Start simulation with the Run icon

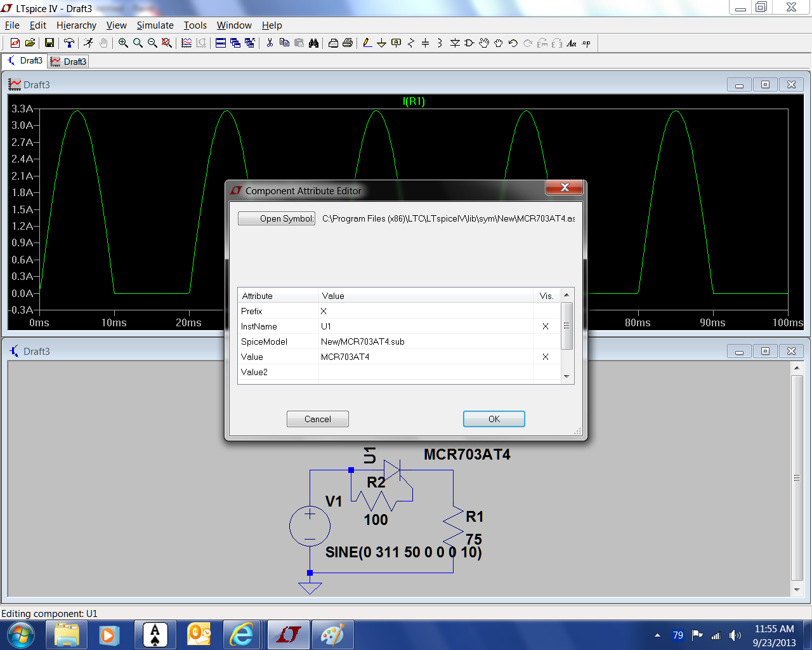click(89, 43)
